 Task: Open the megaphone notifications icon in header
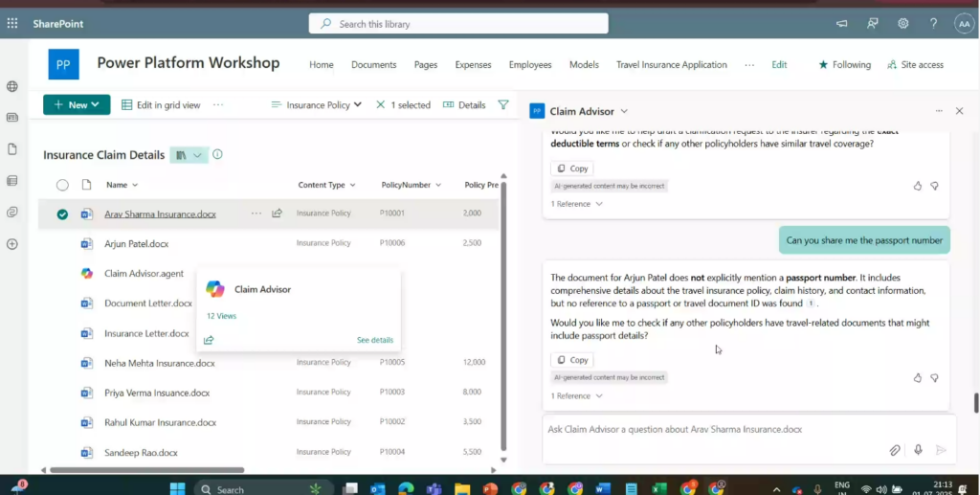842,24
